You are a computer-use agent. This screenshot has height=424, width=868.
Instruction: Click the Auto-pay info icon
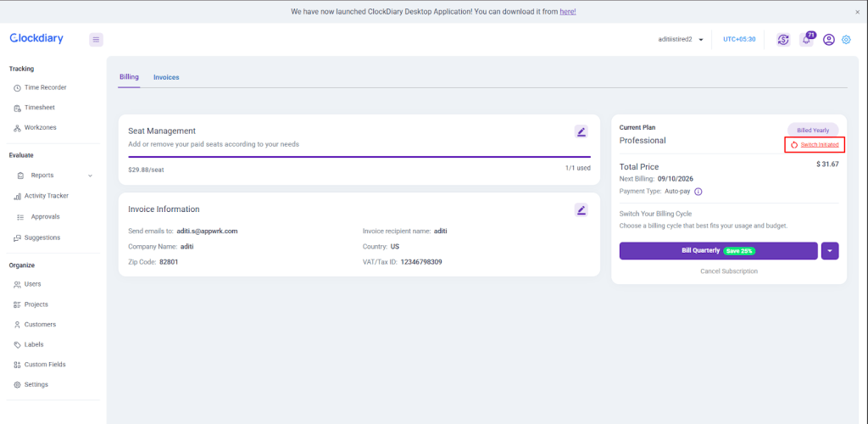tap(698, 192)
